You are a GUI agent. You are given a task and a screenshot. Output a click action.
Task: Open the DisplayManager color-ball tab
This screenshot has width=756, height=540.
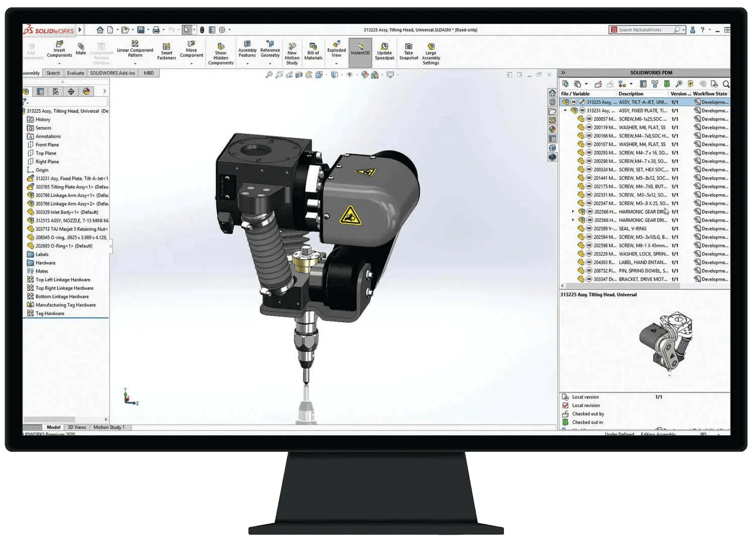(86, 91)
